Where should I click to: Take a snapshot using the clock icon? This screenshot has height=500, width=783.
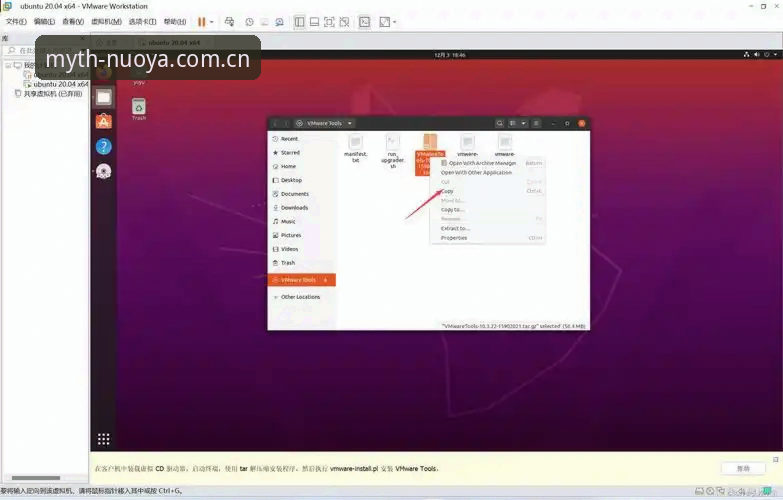[x=249, y=21]
